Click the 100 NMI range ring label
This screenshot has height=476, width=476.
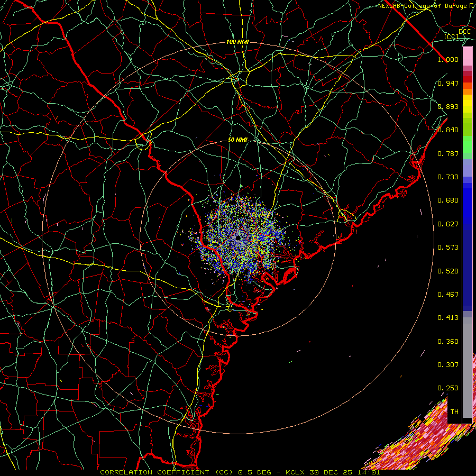tap(237, 42)
